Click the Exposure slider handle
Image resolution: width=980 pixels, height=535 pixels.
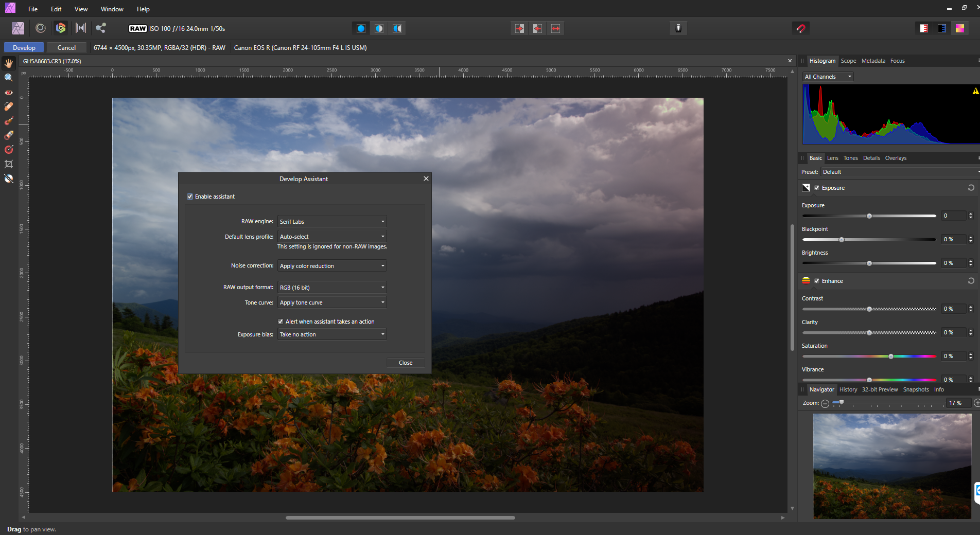click(869, 216)
